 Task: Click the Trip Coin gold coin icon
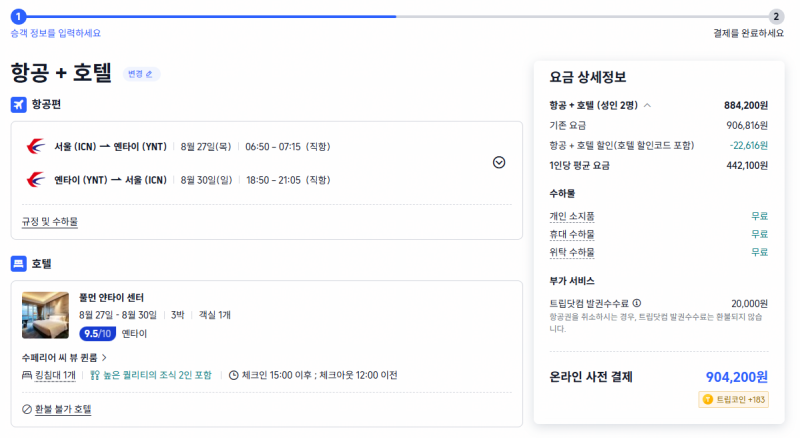pos(708,399)
